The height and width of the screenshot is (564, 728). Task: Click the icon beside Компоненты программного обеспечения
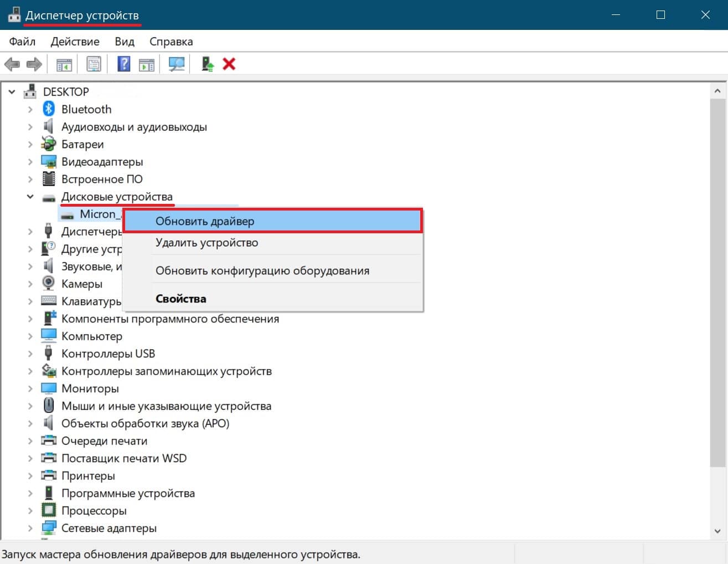pos(49,319)
